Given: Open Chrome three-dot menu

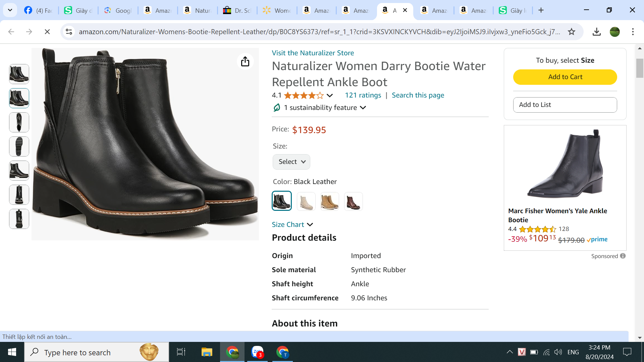Looking at the screenshot, I should (x=633, y=32).
